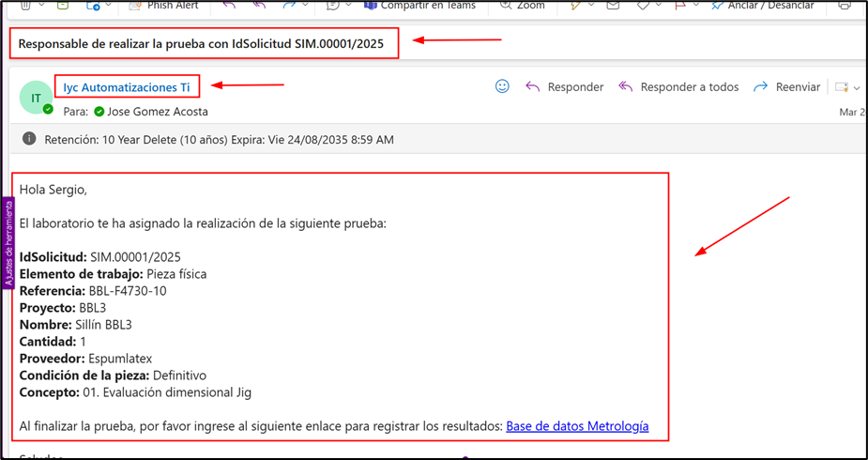Viewport: 868px width, 460px height.
Task: Click the print icon in the toolbar
Action: tap(845, 6)
